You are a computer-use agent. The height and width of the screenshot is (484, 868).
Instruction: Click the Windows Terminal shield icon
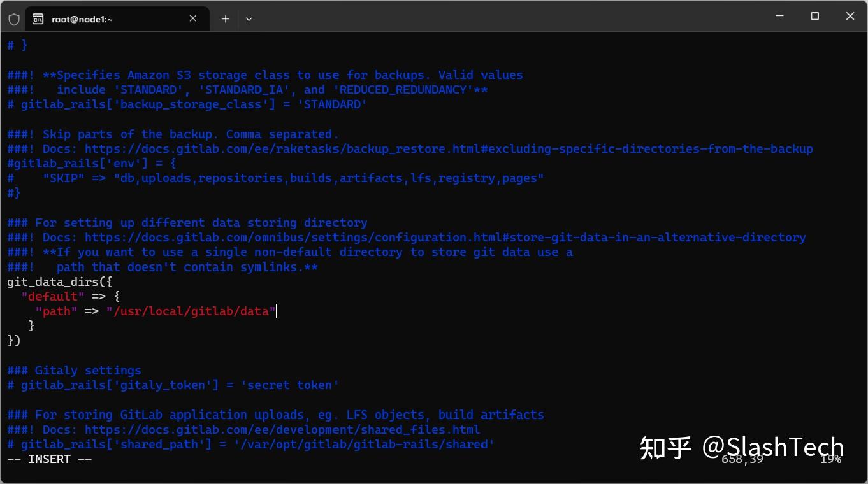coord(13,18)
